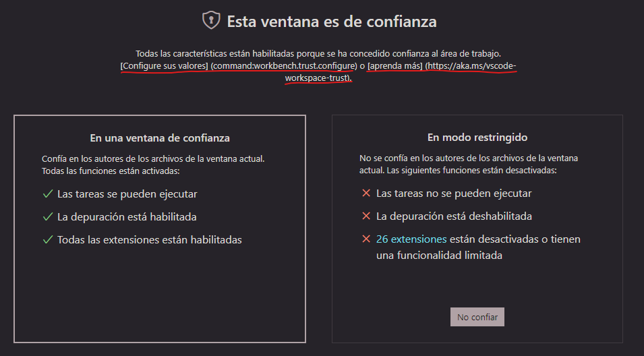644x356 pixels.
Task: Click the Todas las características están habilitadas sentence
Action: pos(318,53)
